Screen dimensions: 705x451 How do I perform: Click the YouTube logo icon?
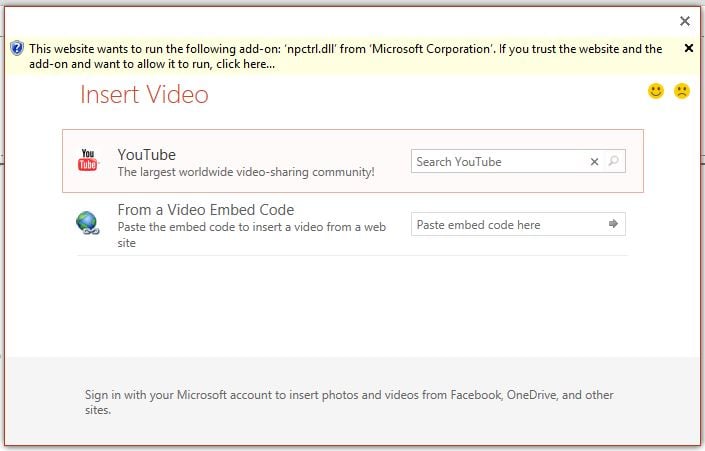tap(88, 160)
